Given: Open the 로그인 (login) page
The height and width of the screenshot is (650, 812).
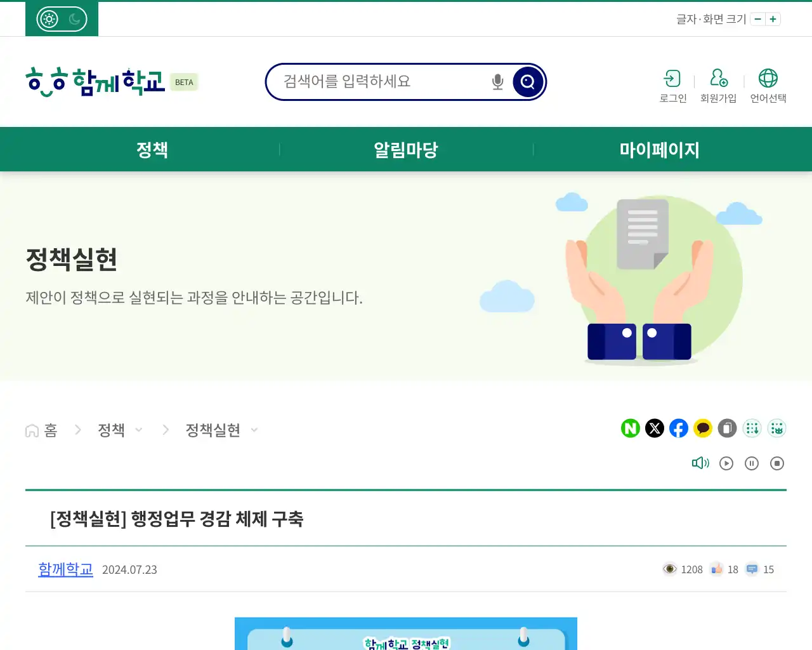Looking at the screenshot, I should point(672,85).
